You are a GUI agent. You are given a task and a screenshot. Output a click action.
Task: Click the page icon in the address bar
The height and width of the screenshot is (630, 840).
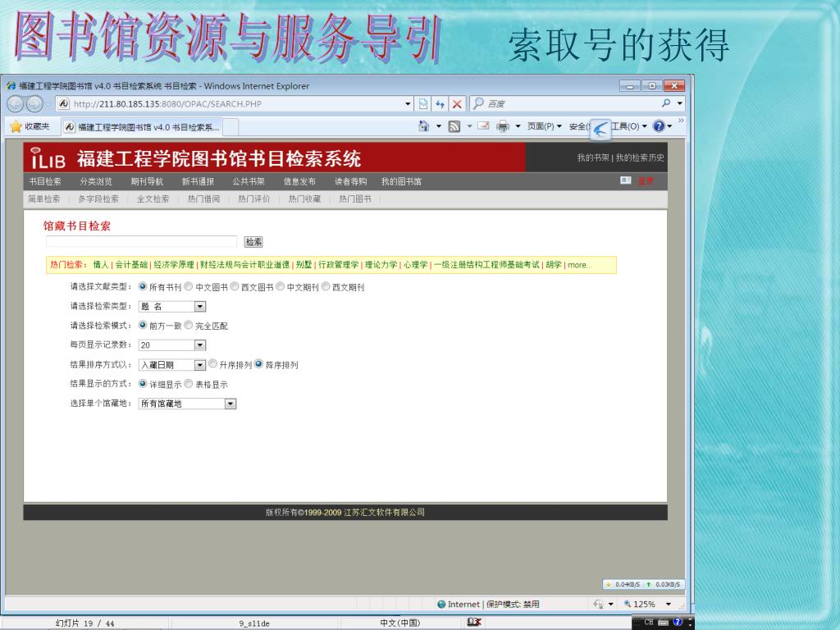[64, 103]
